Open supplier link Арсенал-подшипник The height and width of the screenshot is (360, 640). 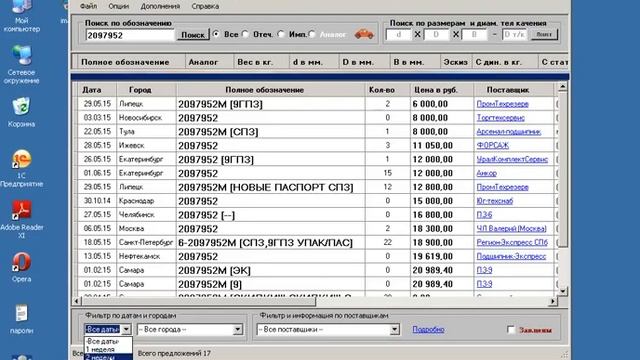pyautogui.click(x=509, y=131)
